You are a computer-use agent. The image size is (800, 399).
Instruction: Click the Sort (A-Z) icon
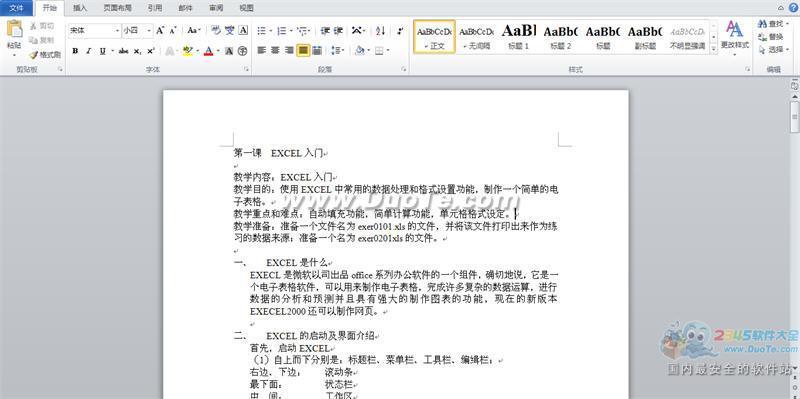coord(381,31)
